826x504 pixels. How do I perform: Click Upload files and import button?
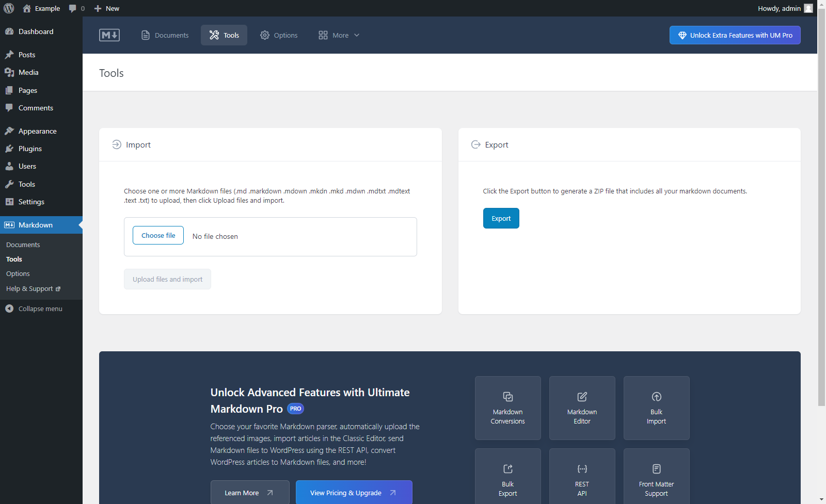pyautogui.click(x=167, y=279)
